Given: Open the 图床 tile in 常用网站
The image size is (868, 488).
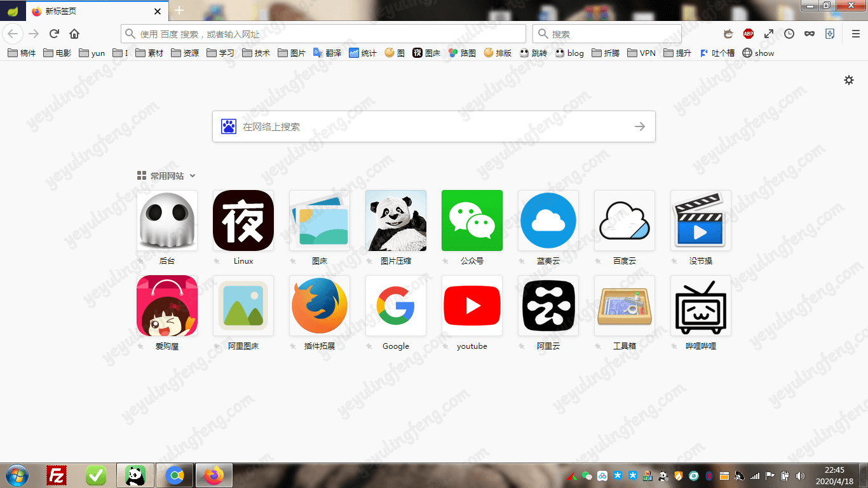Looking at the screenshot, I should 320,220.
